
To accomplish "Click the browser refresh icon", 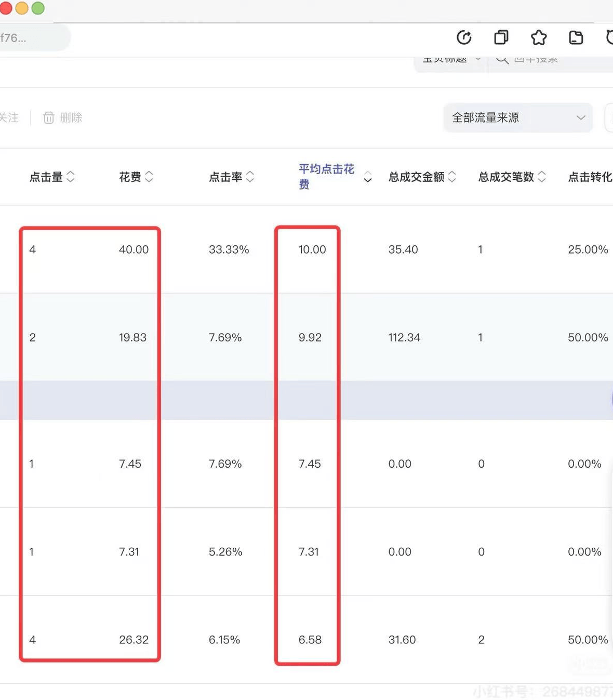I will point(464,37).
